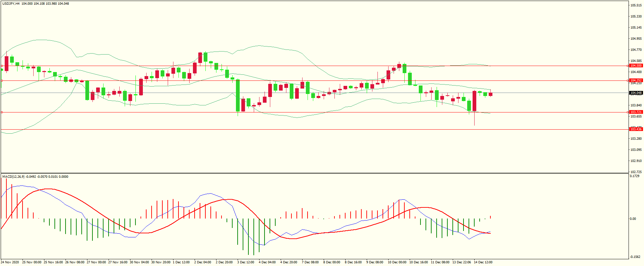The image size is (644, 266).
Task: Click the 27 Nov 00:00 time label
Action: 96,262
